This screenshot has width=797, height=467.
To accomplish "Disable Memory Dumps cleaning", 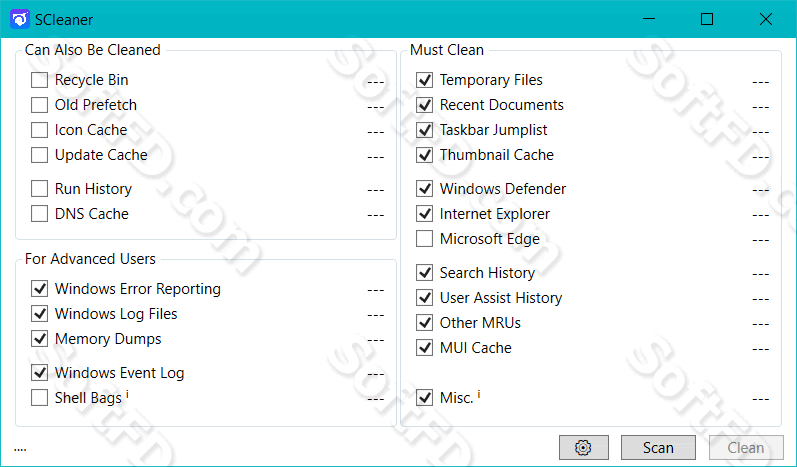I will tap(40, 338).
